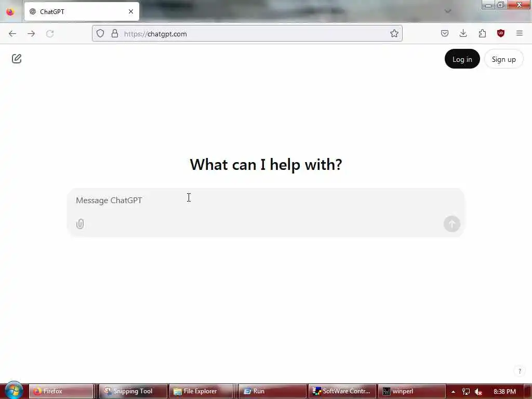Open the Extensions puzzle-piece icon
This screenshot has height=399, width=532.
[x=482, y=33]
